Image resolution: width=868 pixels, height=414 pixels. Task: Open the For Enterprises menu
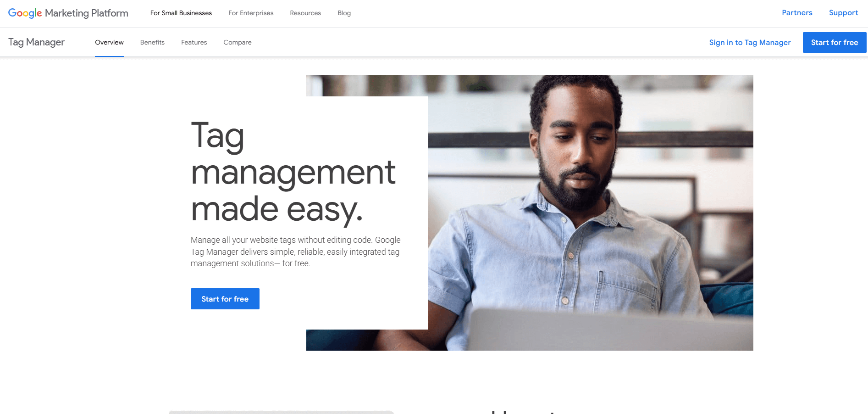pos(251,13)
